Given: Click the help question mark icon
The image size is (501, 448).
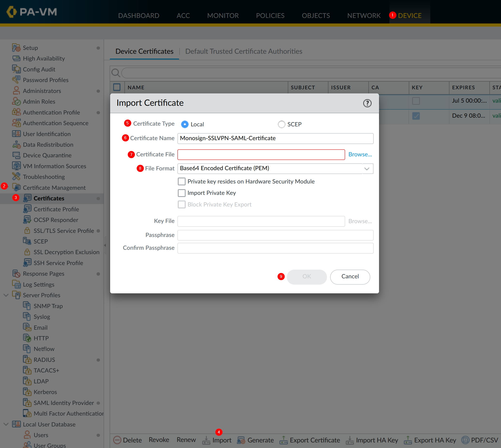Looking at the screenshot, I should [x=367, y=103].
